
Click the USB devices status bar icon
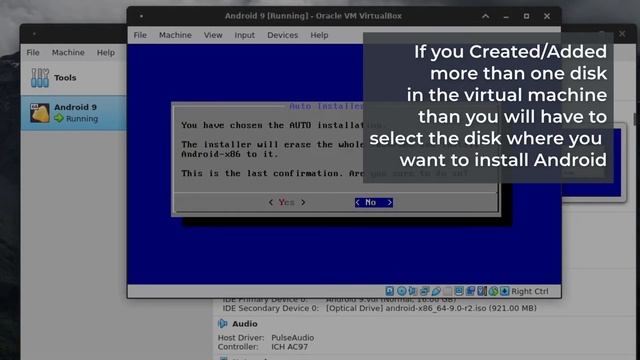click(436, 291)
